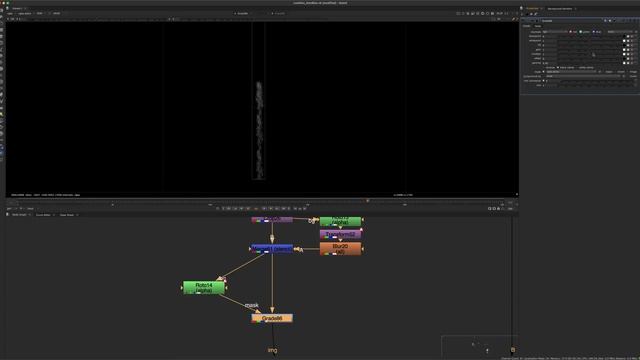
Task: Toggle the red channel checkbox in Grade
Action: (x=571, y=32)
